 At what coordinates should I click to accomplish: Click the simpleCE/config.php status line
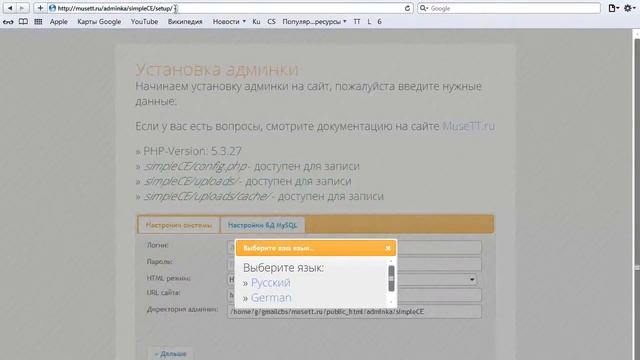click(248, 166)
